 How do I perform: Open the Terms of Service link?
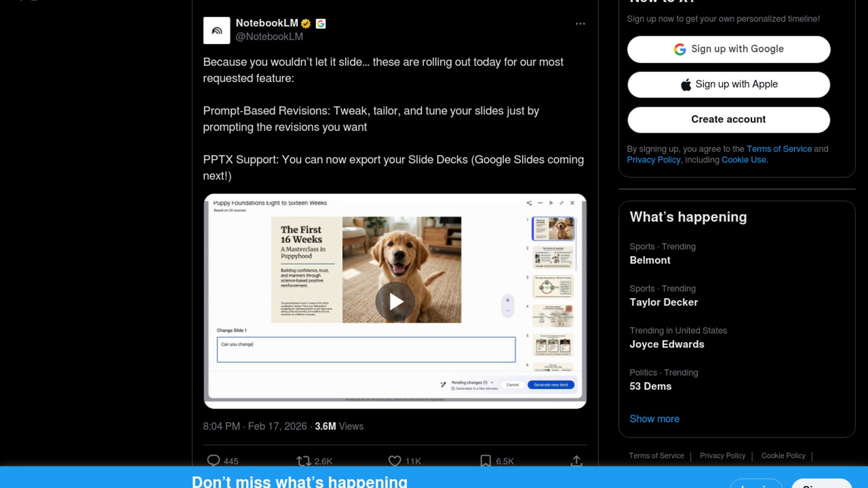click(778, 149)
